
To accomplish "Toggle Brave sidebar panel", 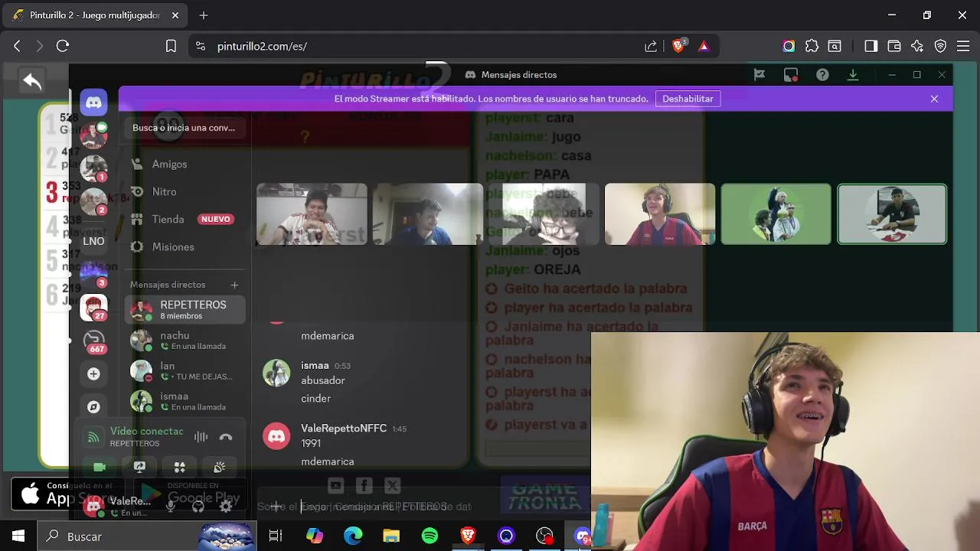I will (871, 46).
